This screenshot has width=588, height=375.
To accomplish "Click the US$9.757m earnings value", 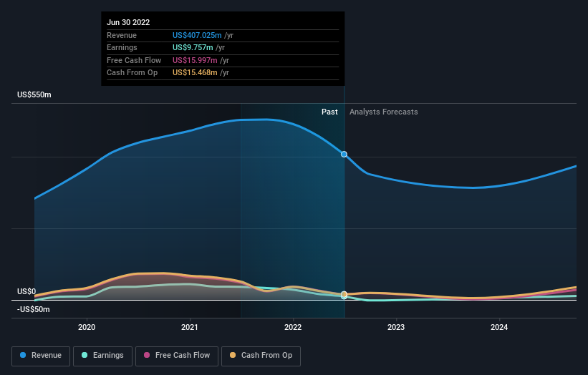I will coord(193,47).
